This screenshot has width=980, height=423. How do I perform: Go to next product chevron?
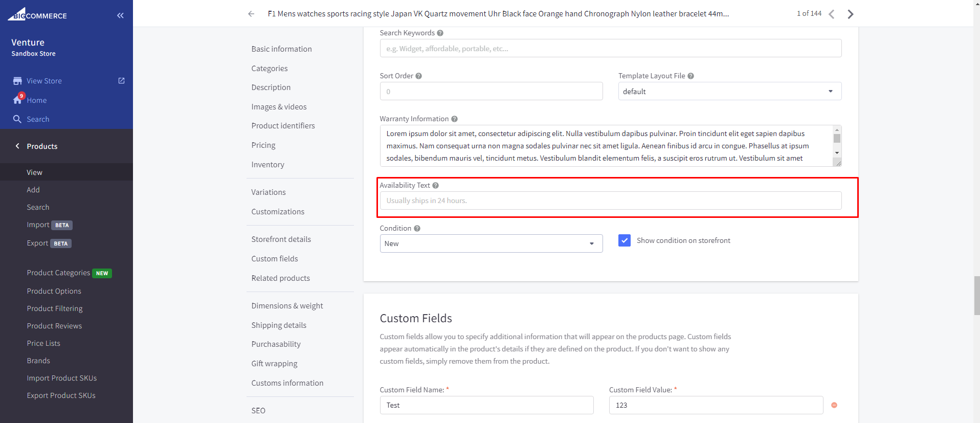[x=850, y=14]
